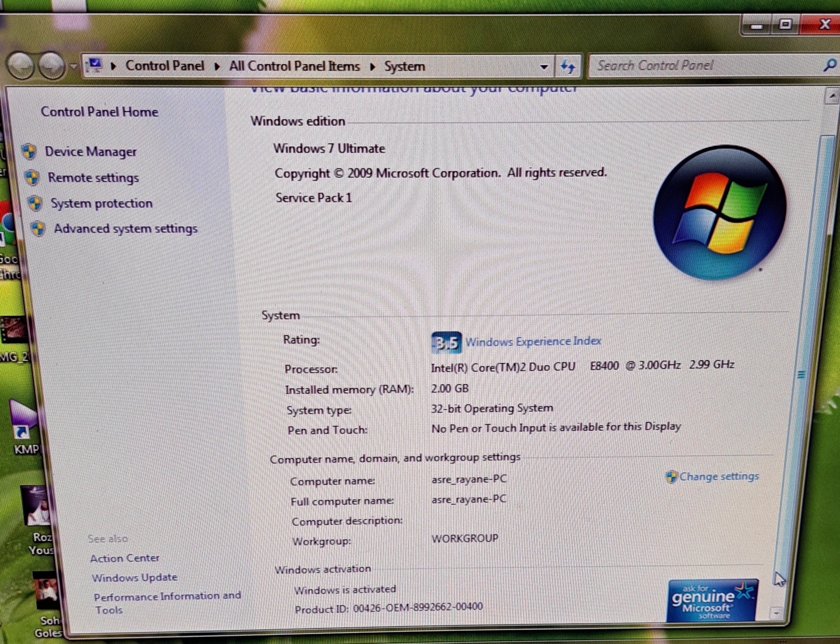Screen dimensions: 840x644
Task: Click the vertical scrollbar thumb
Action: coord(801,375)
